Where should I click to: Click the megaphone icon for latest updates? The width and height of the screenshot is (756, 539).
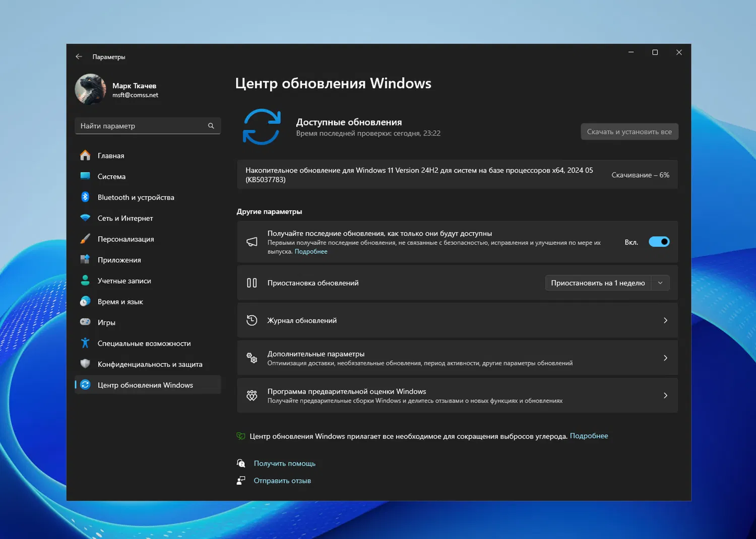pos(252,242)
